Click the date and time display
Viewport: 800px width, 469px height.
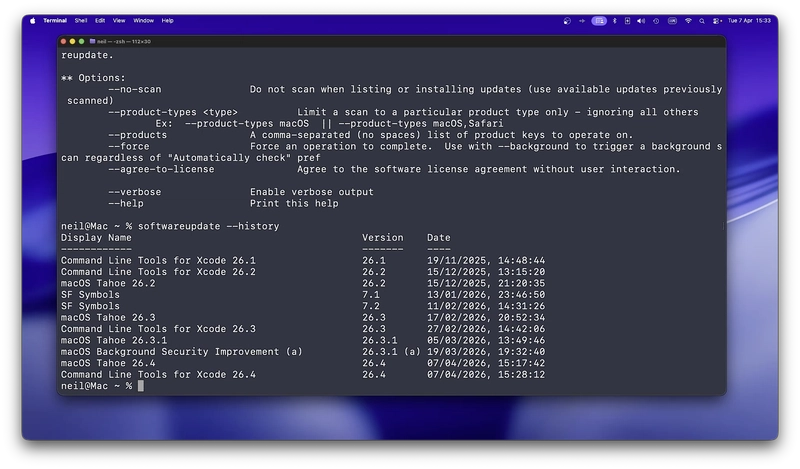click(x=749, y=21)
